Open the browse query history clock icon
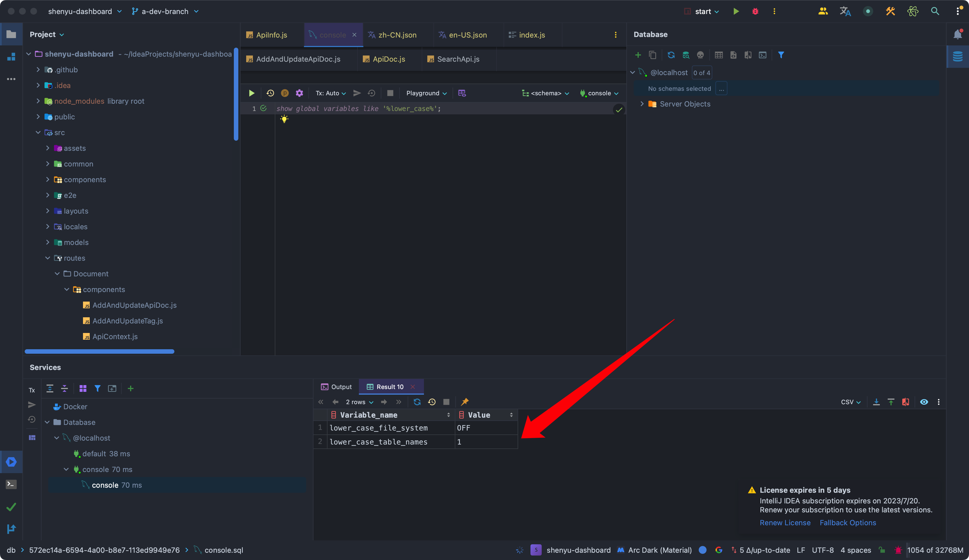The image size is (969, 560). (x=270, y=93)
